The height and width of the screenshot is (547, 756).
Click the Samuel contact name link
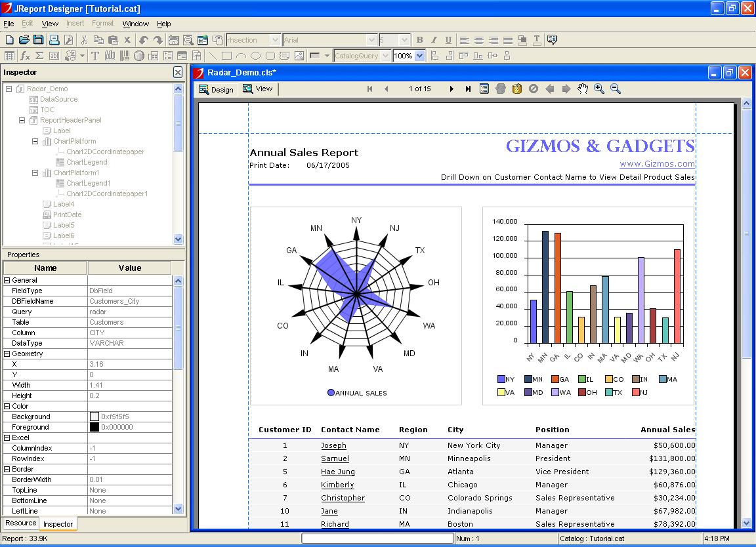coord(335,458)
